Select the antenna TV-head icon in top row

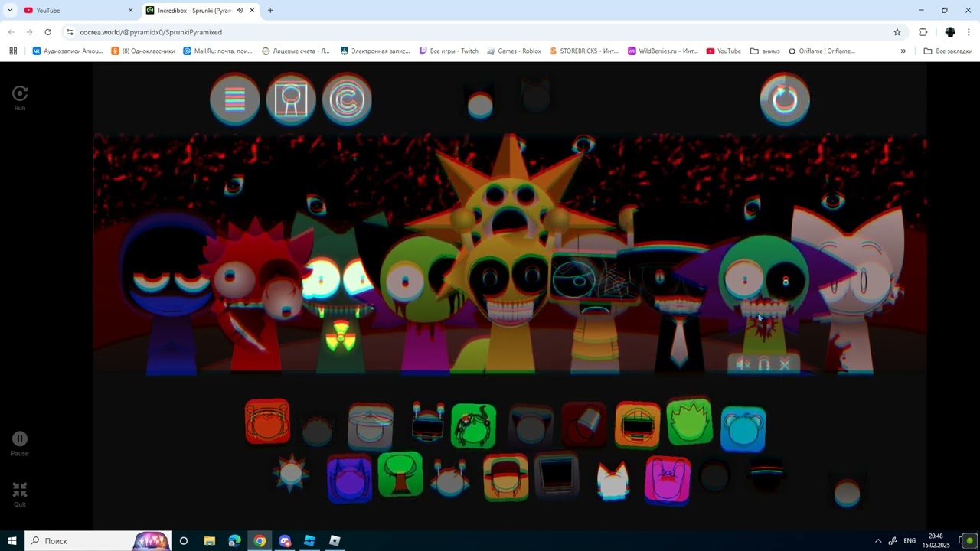tap(427, 423)
